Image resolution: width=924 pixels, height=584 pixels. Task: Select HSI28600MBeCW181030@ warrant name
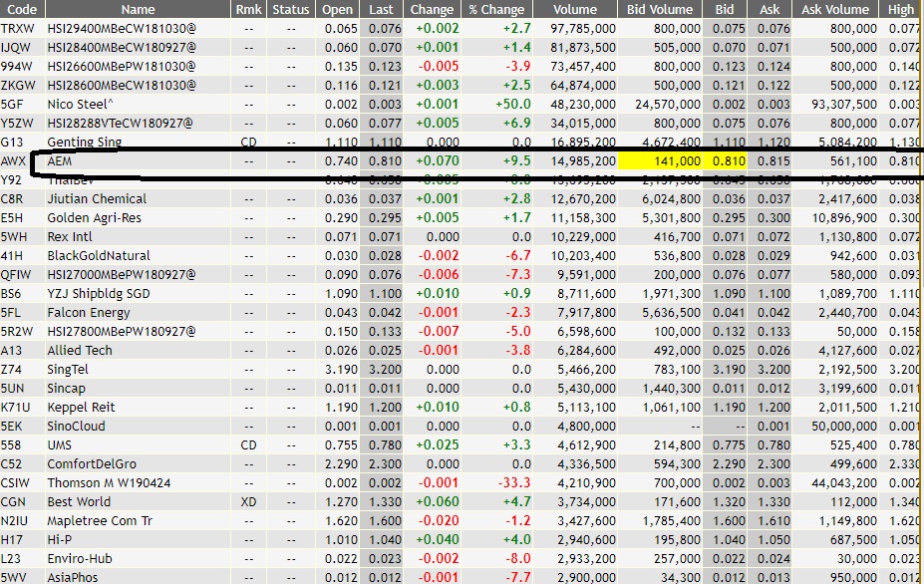[122, 85]
